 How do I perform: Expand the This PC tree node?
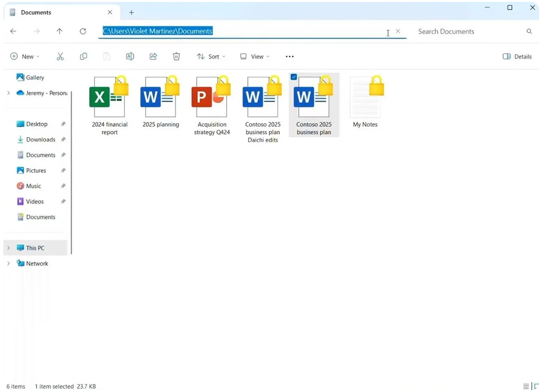point(8,248)
